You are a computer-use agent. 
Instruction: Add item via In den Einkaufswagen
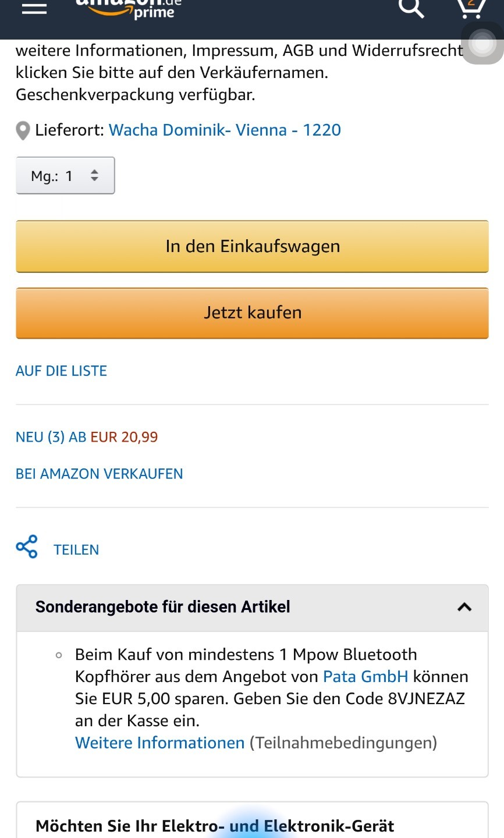[252, 246]
